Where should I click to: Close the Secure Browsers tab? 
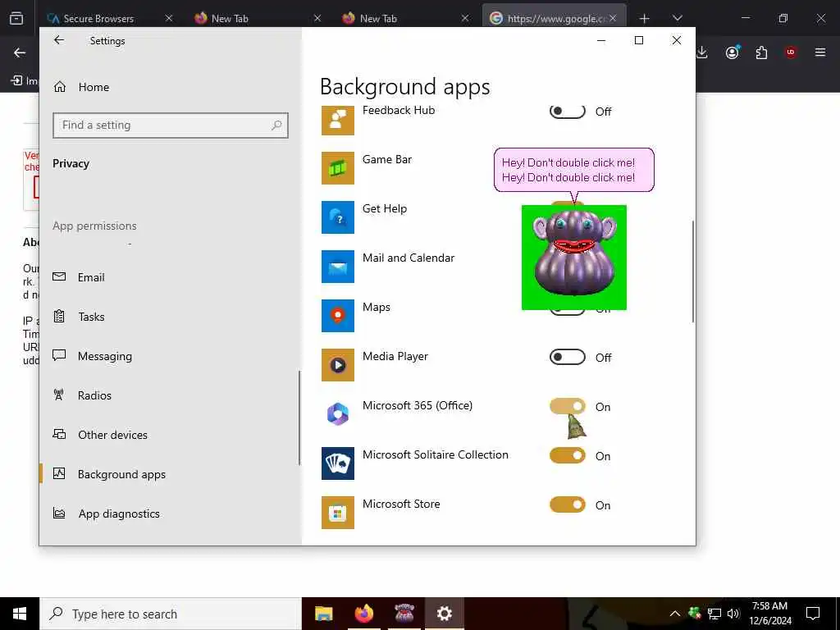click(x=169, y=18)
